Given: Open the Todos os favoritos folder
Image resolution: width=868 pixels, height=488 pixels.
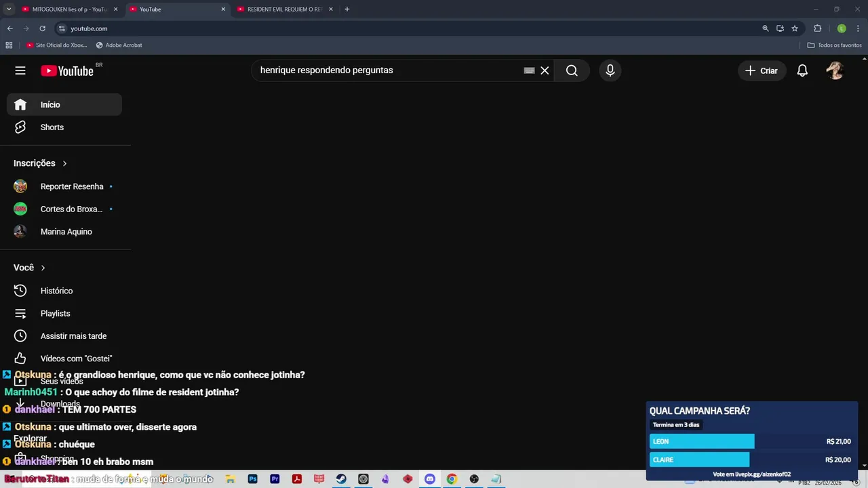Looking at the screenshot, I should click(x=834, y=45).
